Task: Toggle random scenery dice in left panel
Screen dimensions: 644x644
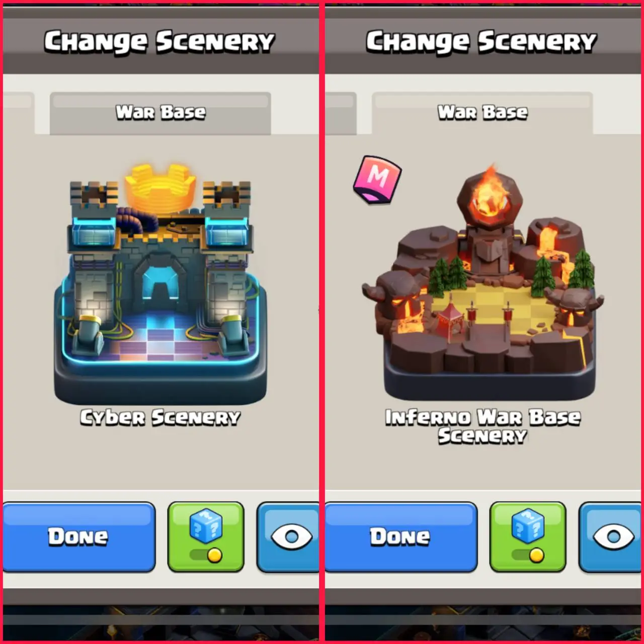Action: [x=206, y=537]
